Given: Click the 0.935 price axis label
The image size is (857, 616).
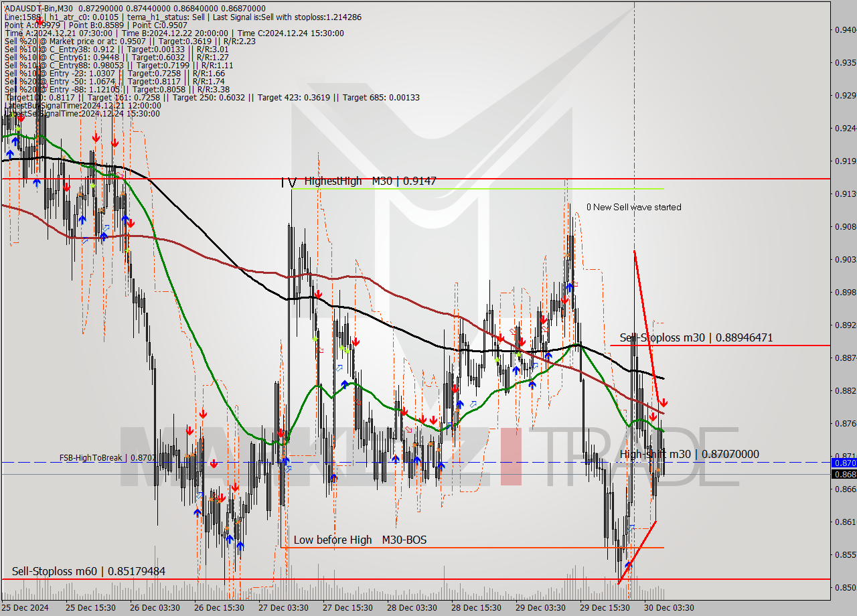Looking at the screenshot, I should coord(845,62).
